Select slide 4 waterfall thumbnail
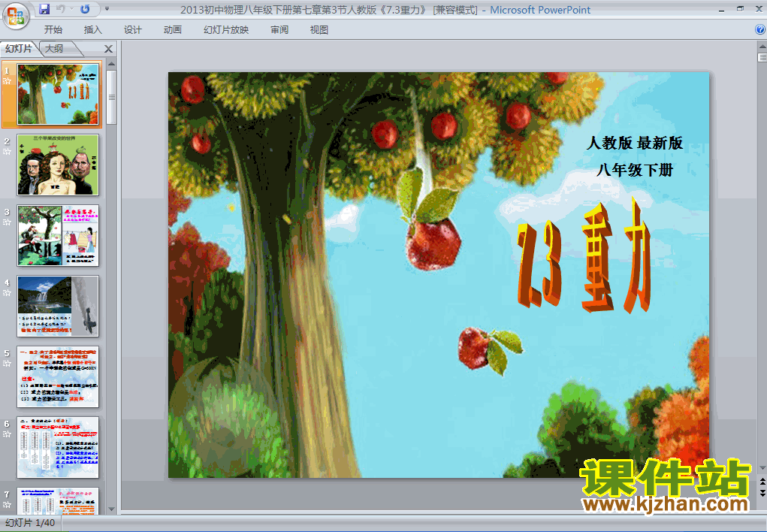Viewport: 767px width, 532px height. (x=58, y=306)
